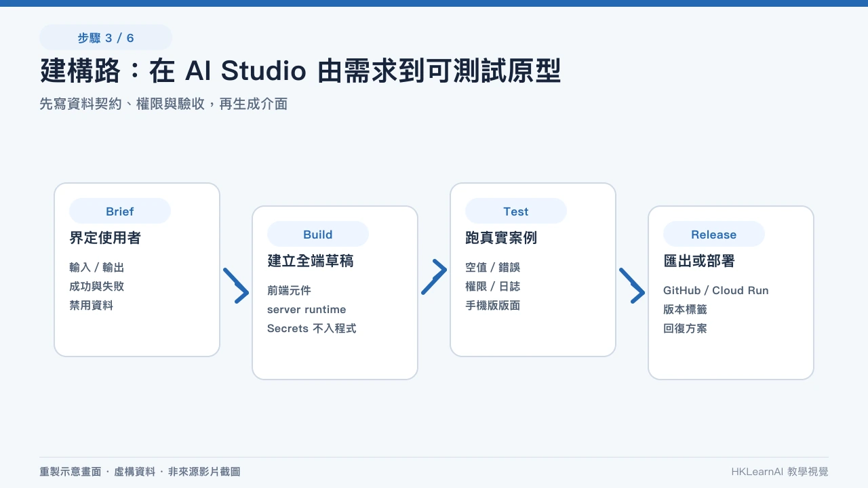Click the footer note 重製示意畫面 · 虛構資料 · 非來源影片截圖

(x=140, y=472)
